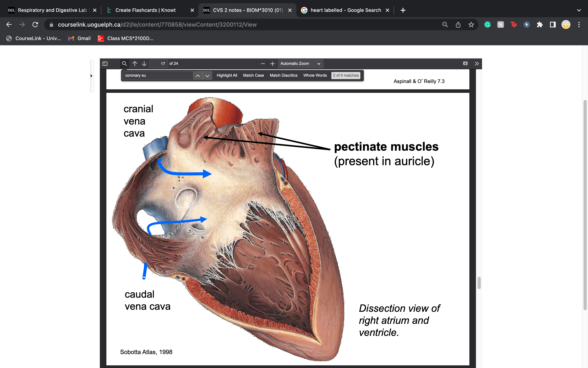The image size is (588, 368).
Task: Open CourseLink bookmark
Action: click(33, 38)
